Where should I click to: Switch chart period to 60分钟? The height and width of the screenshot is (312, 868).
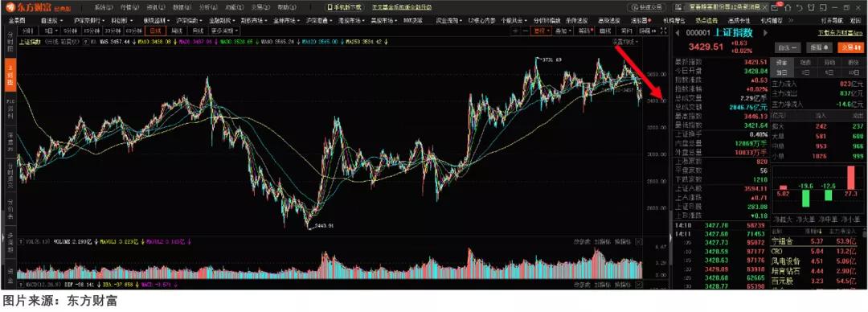tap(134, 31)
